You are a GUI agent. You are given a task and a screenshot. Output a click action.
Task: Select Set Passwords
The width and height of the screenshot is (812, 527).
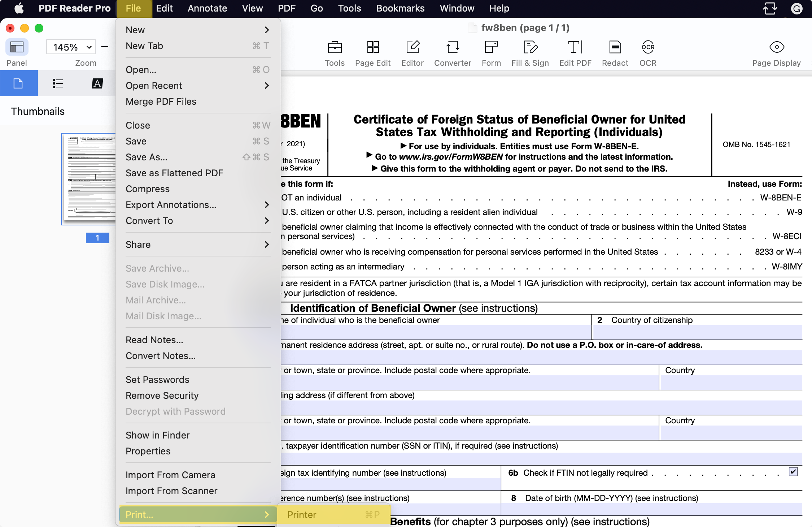click(198, 380)
